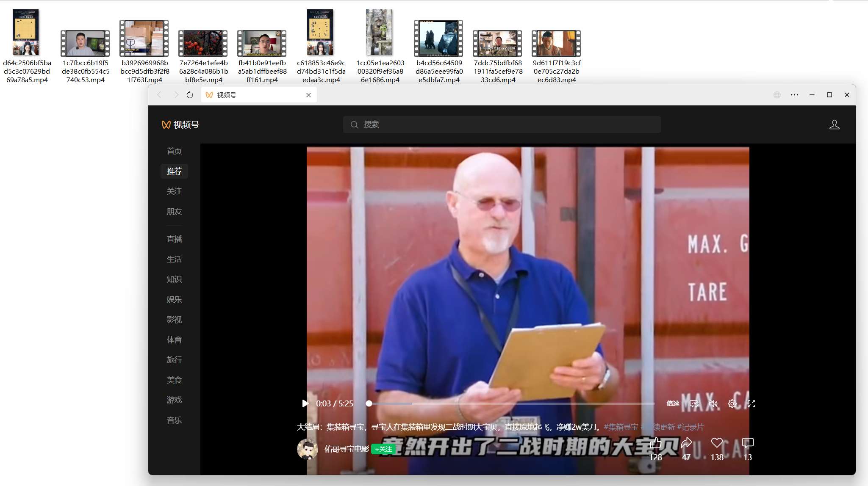The image size is (868, 486).
Task: Open the video settings gear menu
Action: (x=732, y=403)
